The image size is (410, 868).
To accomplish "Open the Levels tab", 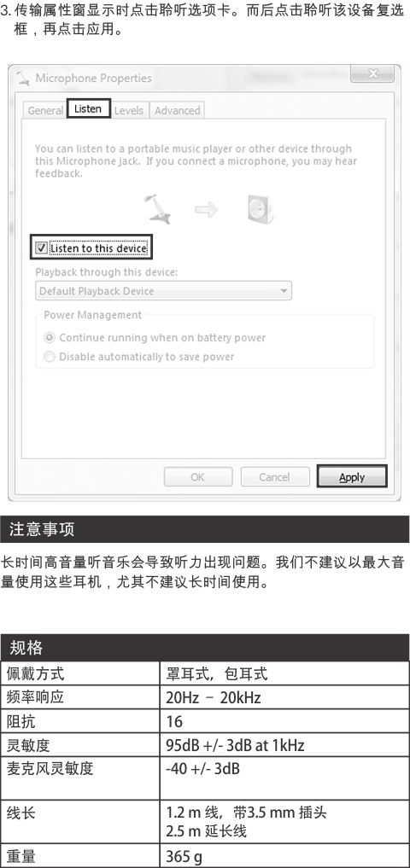I will pos(128,110).
